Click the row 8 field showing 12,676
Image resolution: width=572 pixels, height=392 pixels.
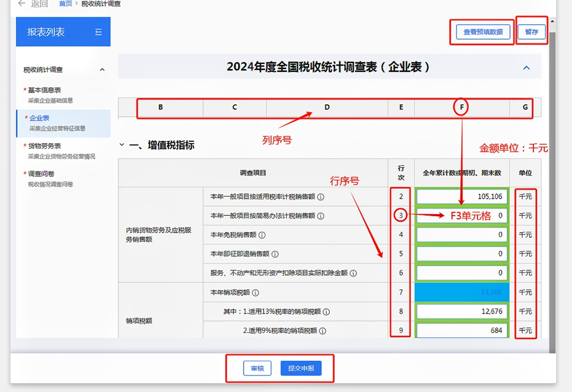(462, 312)
